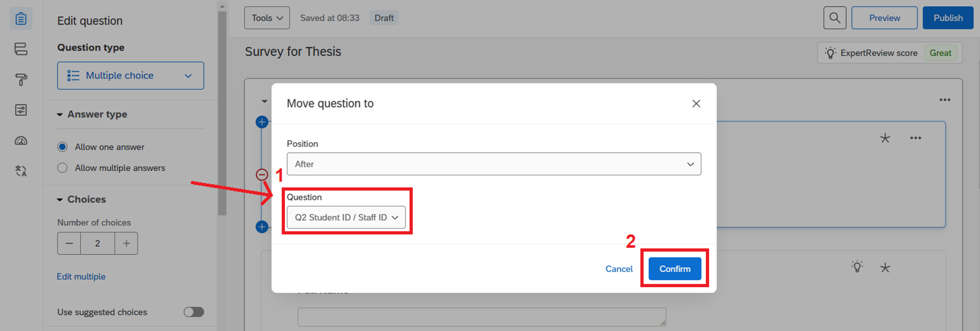Image resolution: width=980 pixels, height=331 pixels.
Task: Open the Survey options sidebar icon
Action: [21, 110]
